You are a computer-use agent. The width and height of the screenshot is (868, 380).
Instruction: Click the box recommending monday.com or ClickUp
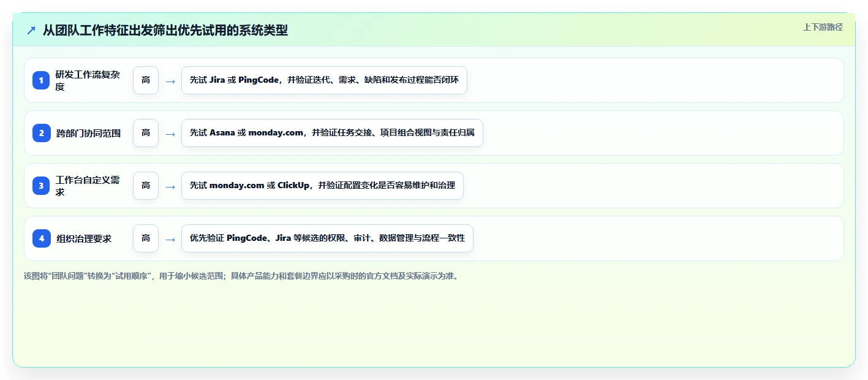(322, 186)
